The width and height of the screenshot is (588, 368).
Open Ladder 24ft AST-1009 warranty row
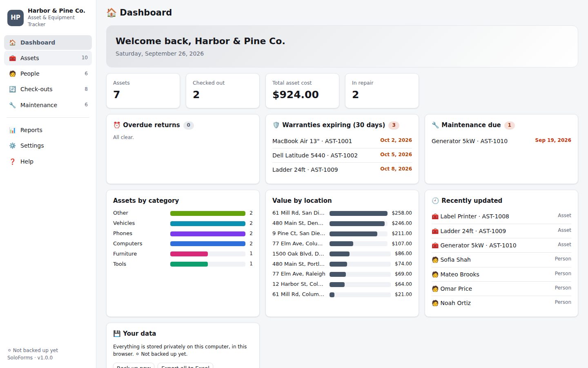click(342, 170)
